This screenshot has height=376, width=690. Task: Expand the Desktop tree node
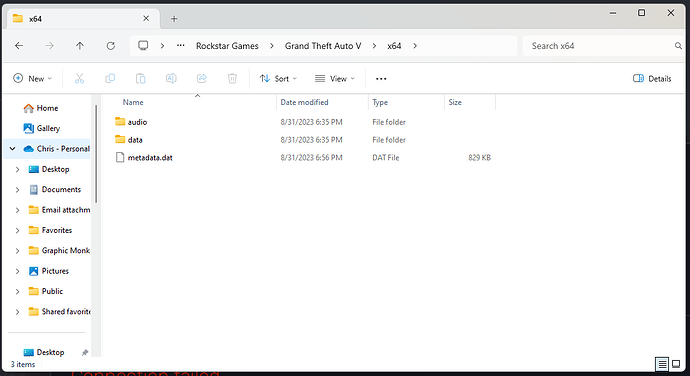[17, 169]
